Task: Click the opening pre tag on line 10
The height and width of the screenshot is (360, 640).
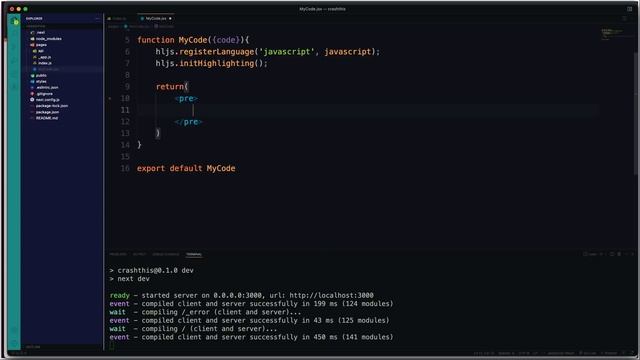Action: 186,98
